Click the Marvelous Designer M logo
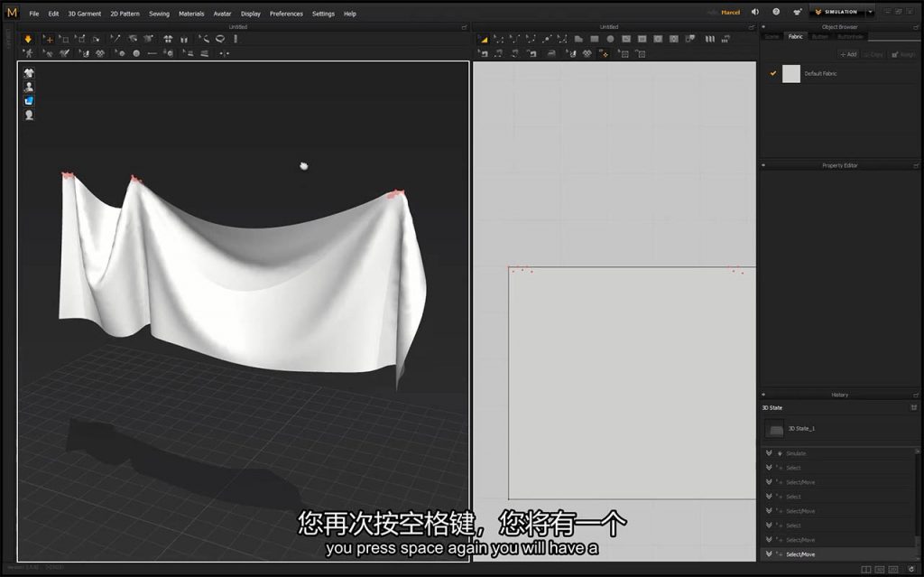The image size is (924, 577). pos(12,13)
